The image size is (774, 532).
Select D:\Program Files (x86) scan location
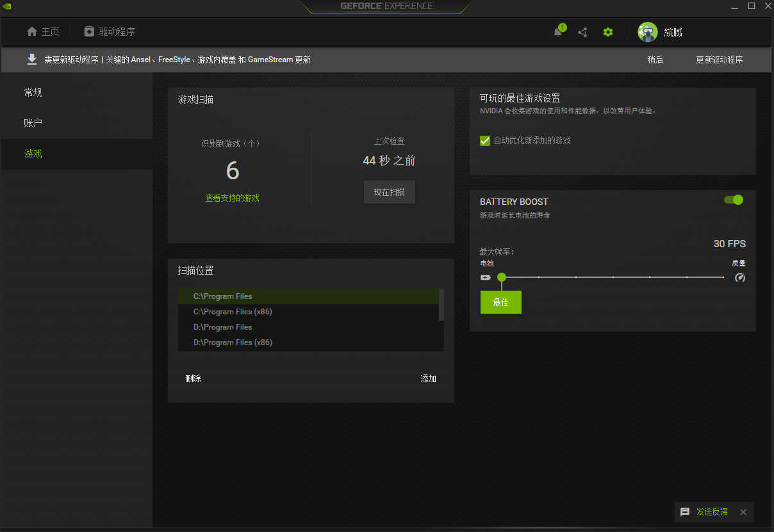point(308,343)
